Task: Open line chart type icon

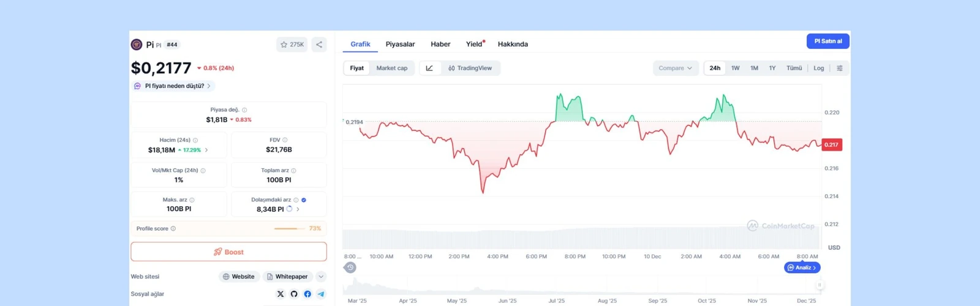Action: click(x=429, y=68)
